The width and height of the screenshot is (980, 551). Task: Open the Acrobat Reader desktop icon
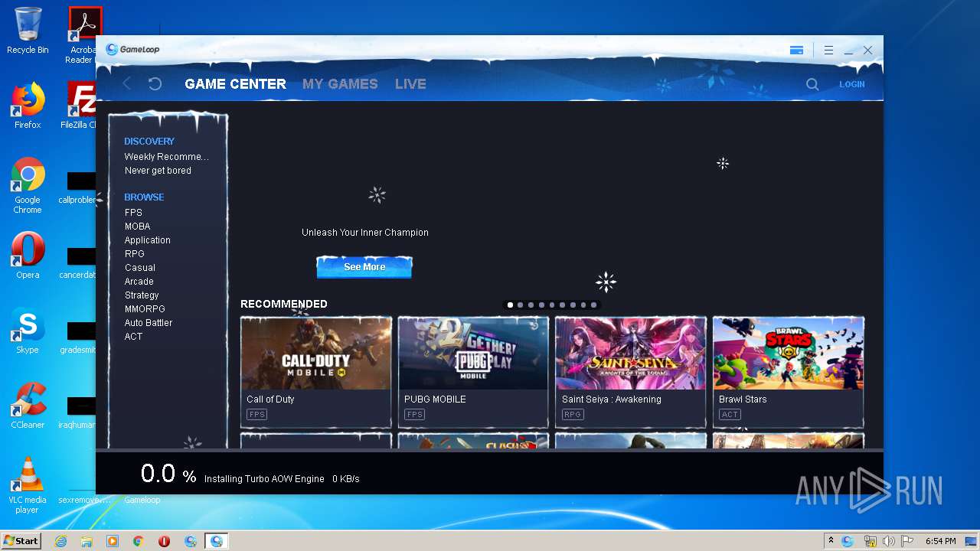click(x=83, y=35)
